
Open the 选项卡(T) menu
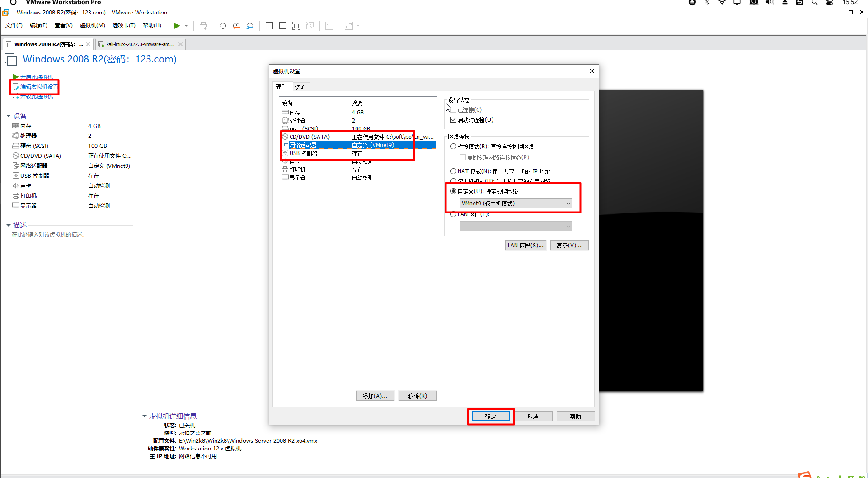click(124, 25)
